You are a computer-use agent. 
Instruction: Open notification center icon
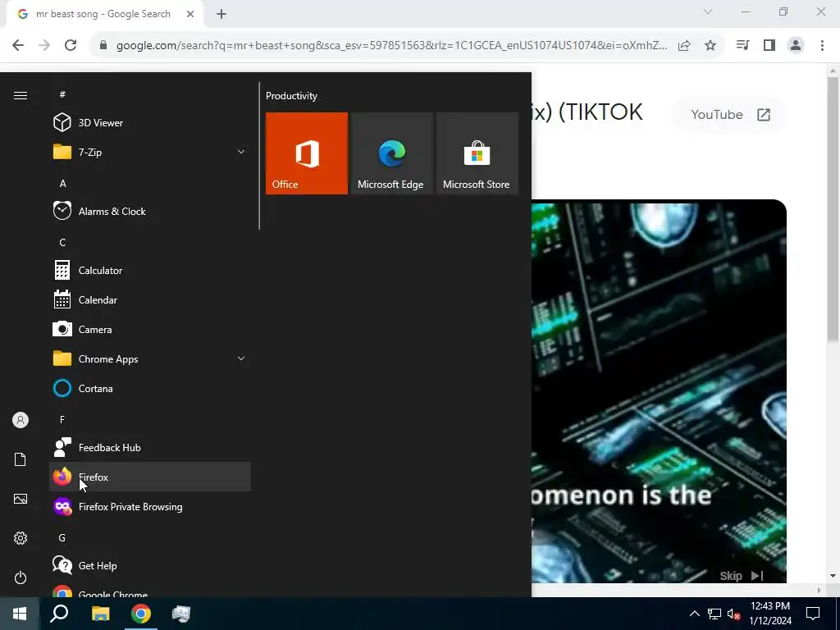[x=813, y=614]
